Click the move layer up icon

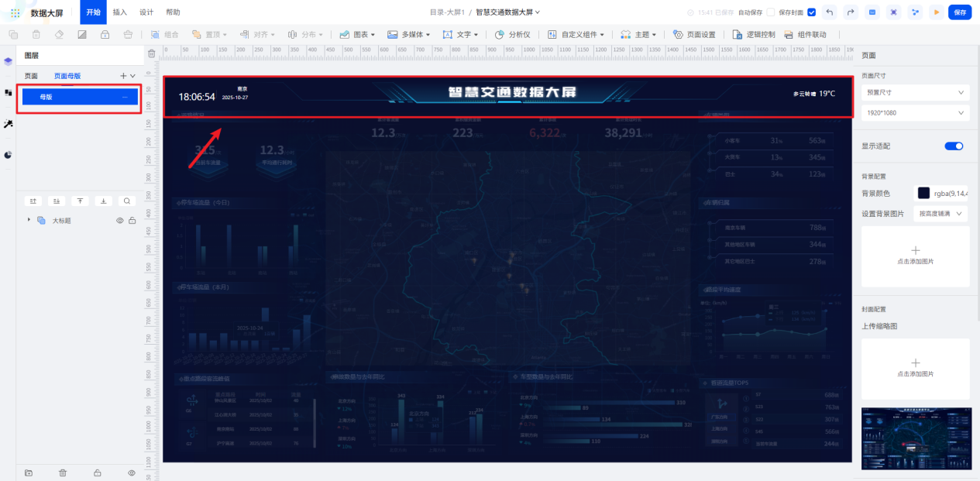[33, 201]
